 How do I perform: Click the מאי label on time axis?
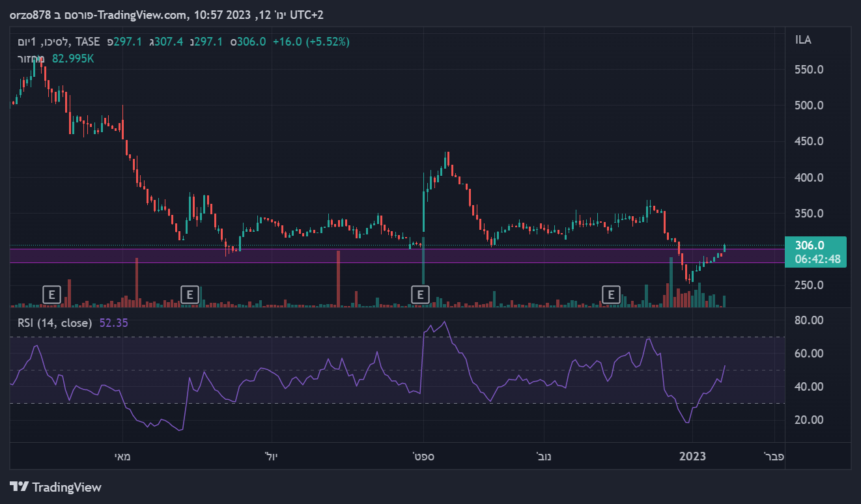pos(123,456)
